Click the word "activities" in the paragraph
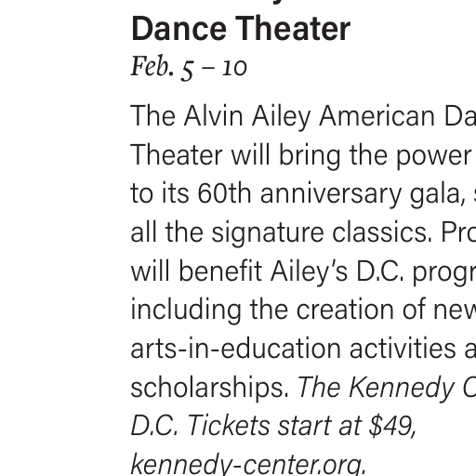Screen dimensions: 476x476 click(403, 349)
